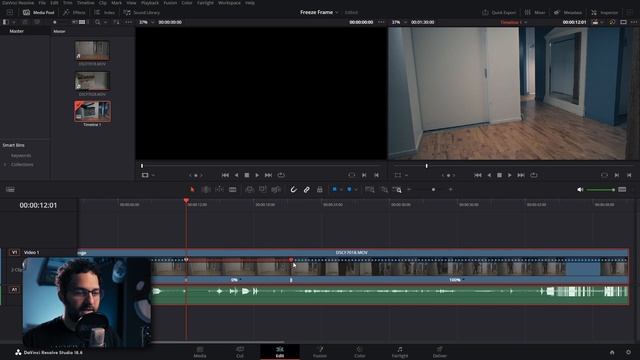Viewport: 640px width, 360px height.
Task: Open the Inspector panel
Action: click(604, 12)
